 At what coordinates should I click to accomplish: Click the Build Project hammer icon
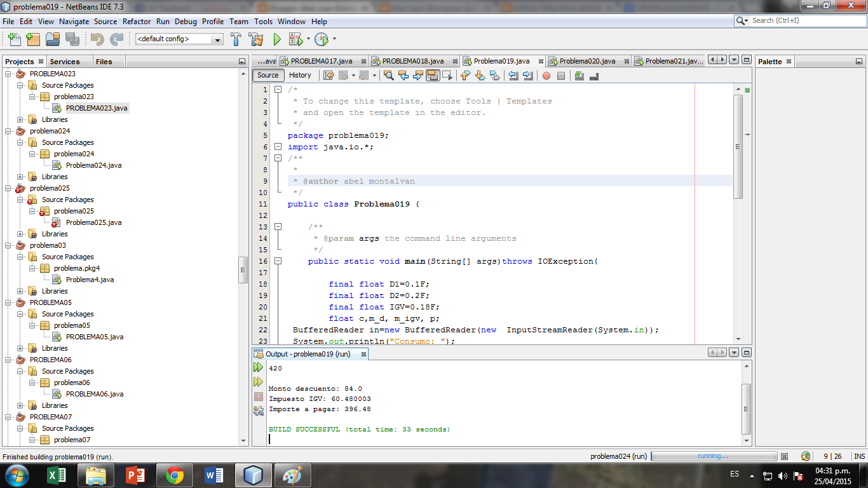(x=236, y=39)
